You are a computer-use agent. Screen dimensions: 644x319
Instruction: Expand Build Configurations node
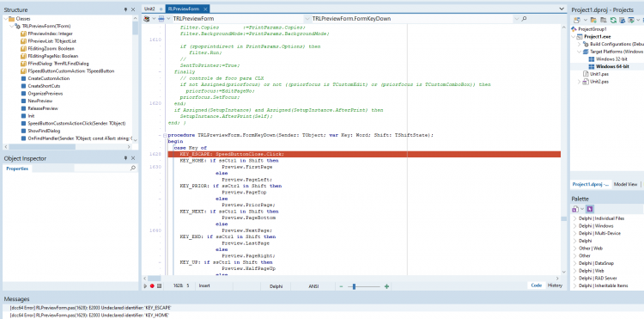(x=579, y=44)
